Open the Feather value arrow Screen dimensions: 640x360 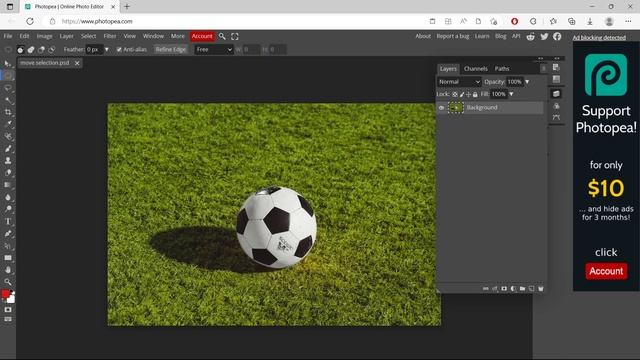[107, 49]
